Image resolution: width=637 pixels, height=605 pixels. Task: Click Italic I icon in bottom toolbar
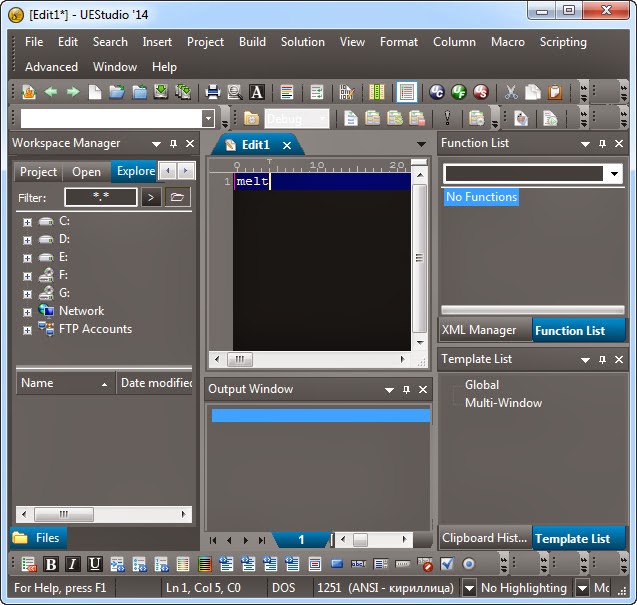pos(73,564)
